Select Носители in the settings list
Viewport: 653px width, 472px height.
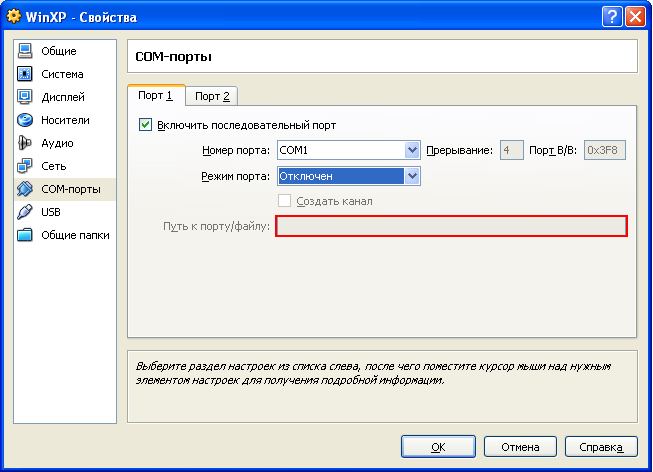65,120
